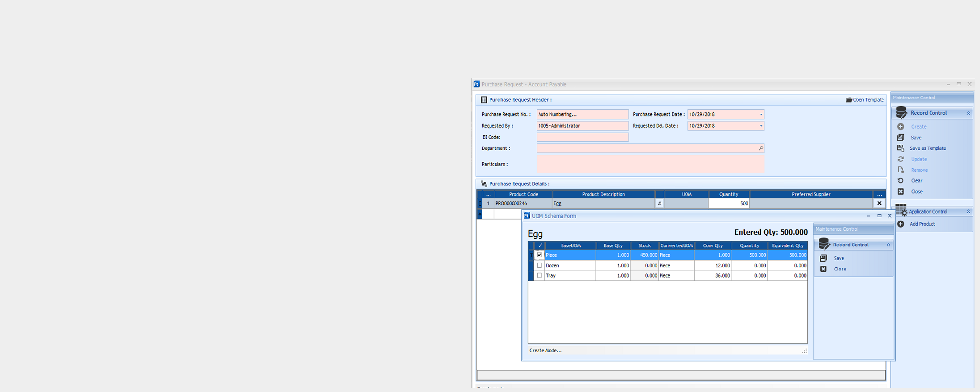The height and width of the screenshot is (392, 980).
Task: Click the Record Control database icon in UOM Schema Form
Action: [824, 244]
